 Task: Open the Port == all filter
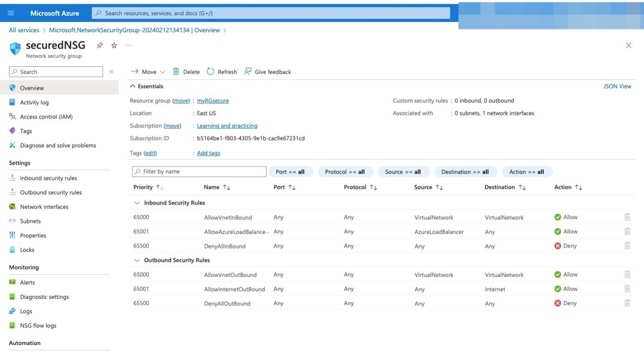(x=290, y=172)
